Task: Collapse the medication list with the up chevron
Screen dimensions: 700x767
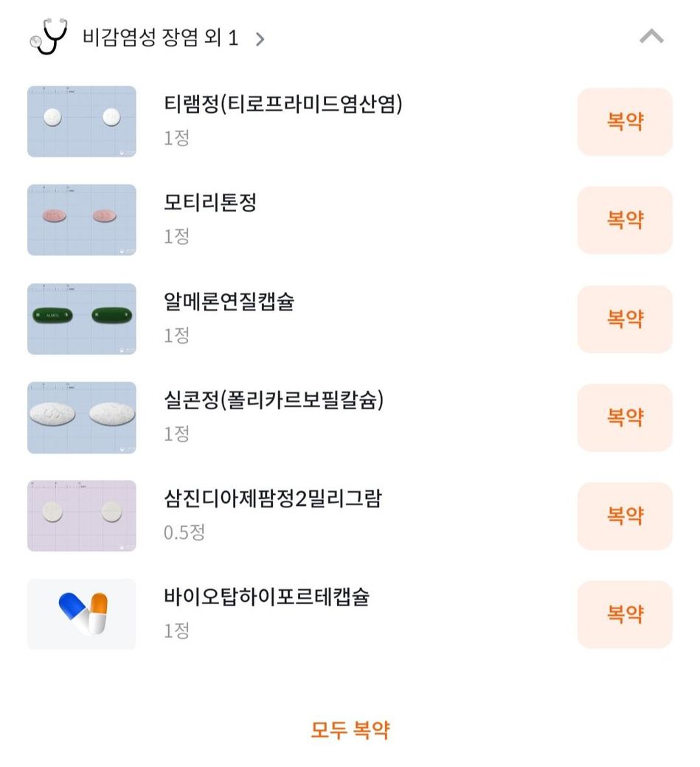Action: (651, 37)
